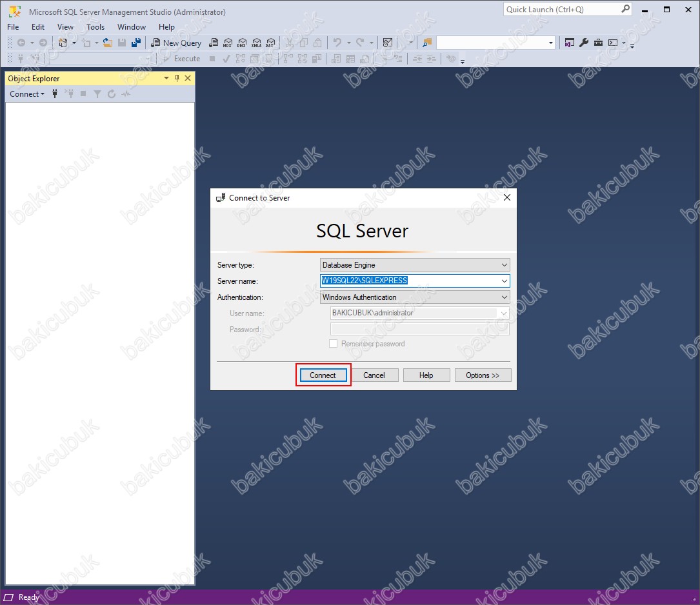The height and width of the screenshot is (605, 700).
Task: Close the Object Explorer panel
Action: coord(188,79)
